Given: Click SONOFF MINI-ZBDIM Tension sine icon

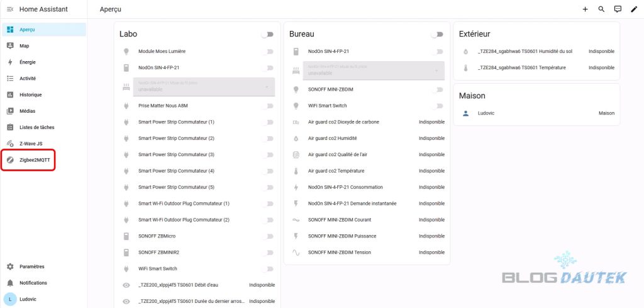Looking at the screenshot, I should 296,253.
